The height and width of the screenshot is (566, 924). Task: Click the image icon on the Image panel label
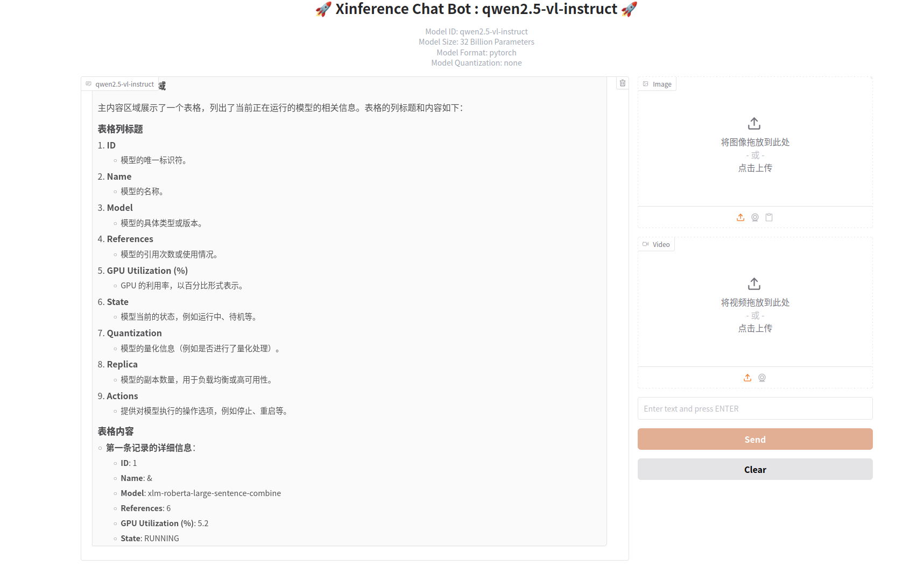point(645,84)
